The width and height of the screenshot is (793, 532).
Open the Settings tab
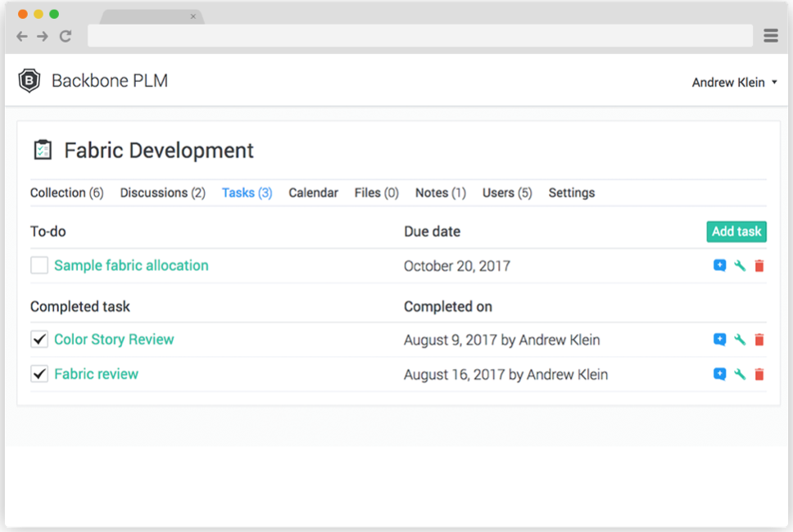click(x=572, y=193)
